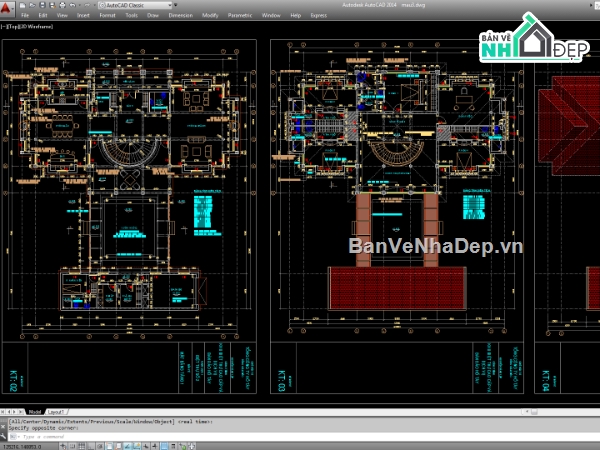The image size is (600, 450).
Task: Click the previous-tab navigation arrow
Action: (x=8, y=412)
